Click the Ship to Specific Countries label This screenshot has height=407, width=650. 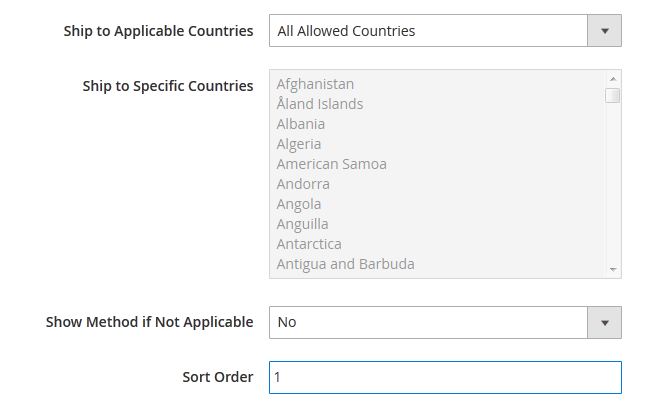168,86
